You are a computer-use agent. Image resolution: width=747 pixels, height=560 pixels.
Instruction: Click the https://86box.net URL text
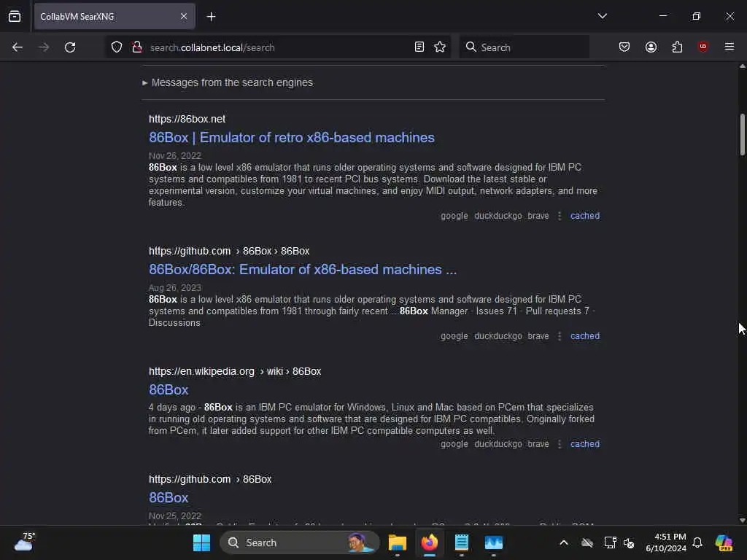click(x=187, y=119)
